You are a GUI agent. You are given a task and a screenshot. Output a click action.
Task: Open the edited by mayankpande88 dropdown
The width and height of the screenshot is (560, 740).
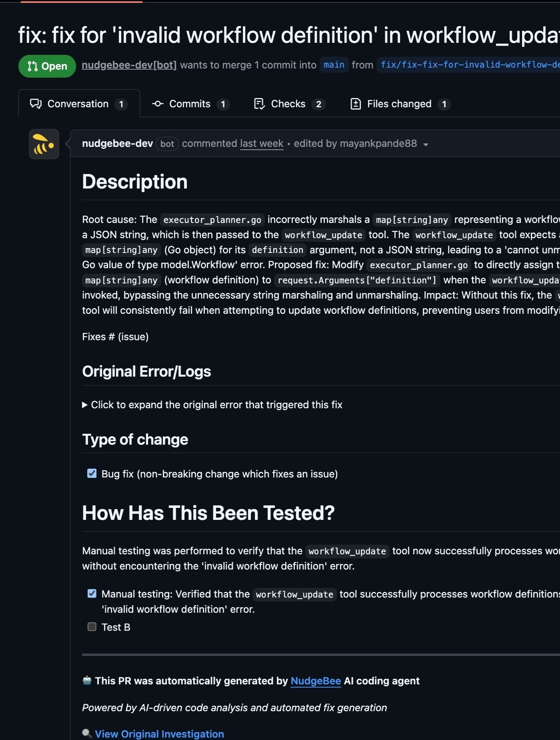[426, 144]
